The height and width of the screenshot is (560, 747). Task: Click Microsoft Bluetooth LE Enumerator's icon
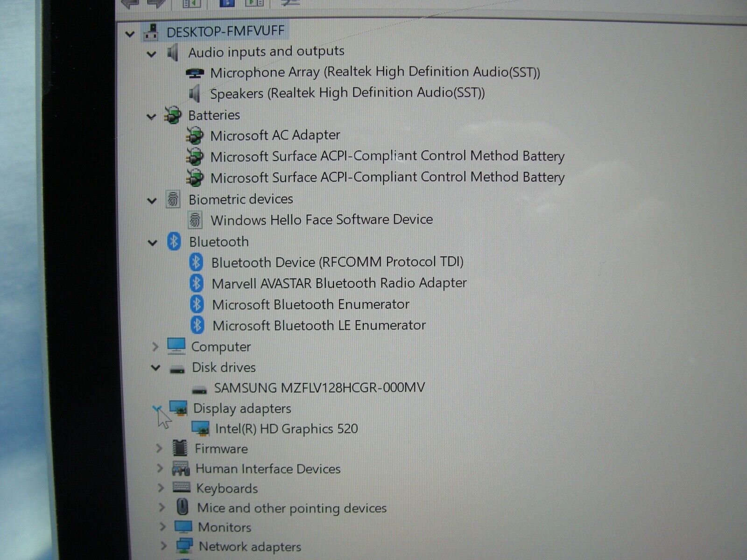click(x=197, y=325)
